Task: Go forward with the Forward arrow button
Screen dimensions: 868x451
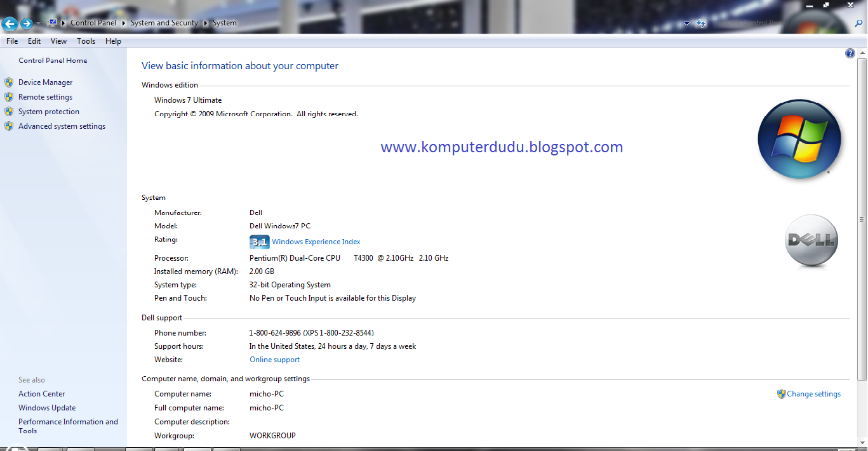Action: (27, 24)
